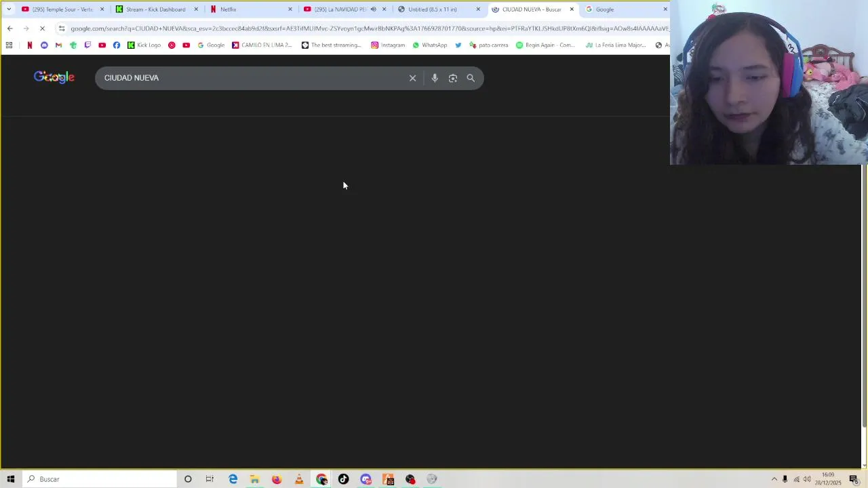The image size is (868, 488).
Task: Open Cortana circle on taskbar
Action: (188, 479)
